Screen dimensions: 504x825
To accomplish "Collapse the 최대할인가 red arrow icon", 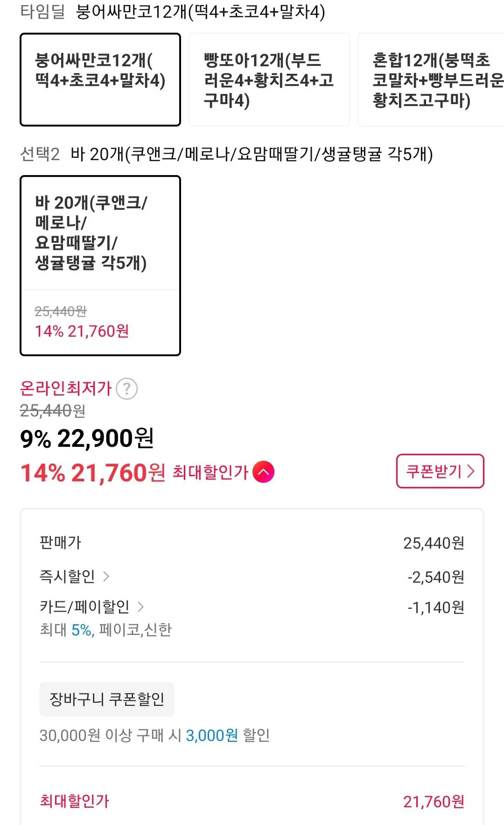I will (x=263, y=472).
